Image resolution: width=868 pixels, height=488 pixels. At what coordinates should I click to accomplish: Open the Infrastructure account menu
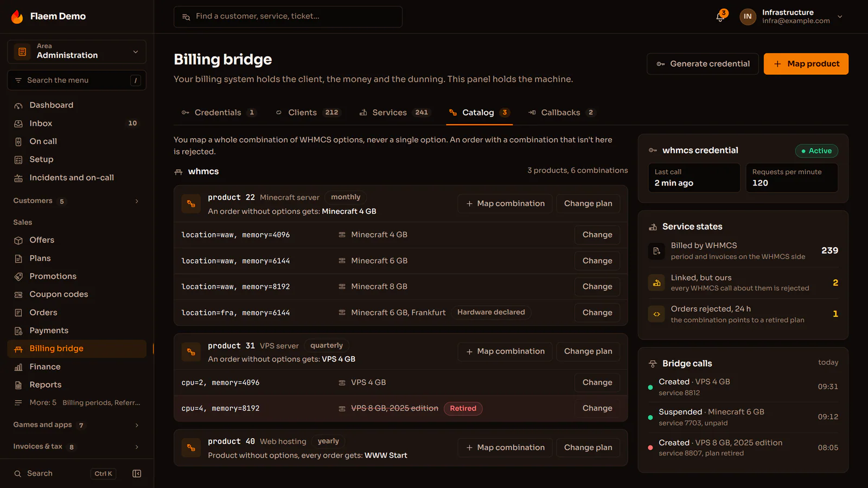[x=792, y=16]
